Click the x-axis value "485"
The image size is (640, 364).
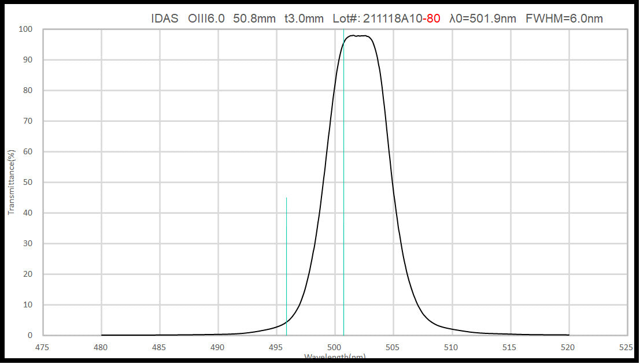pos(159,348)
